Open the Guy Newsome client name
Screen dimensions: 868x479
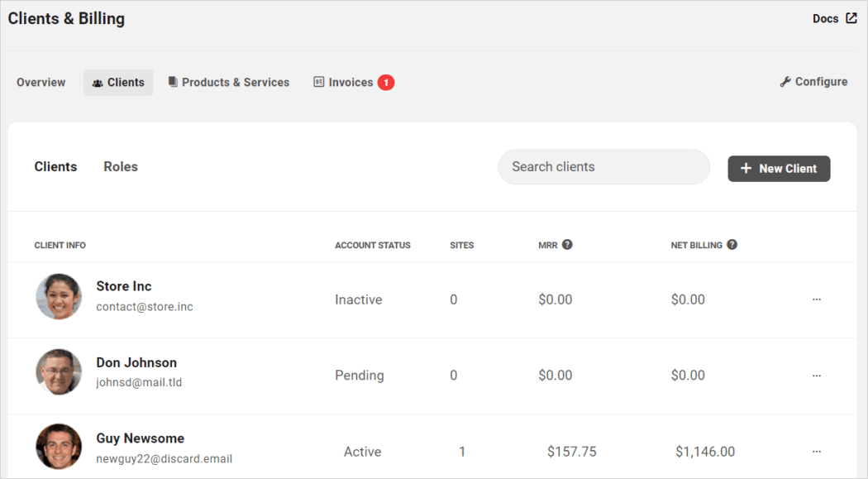[140, 438]
